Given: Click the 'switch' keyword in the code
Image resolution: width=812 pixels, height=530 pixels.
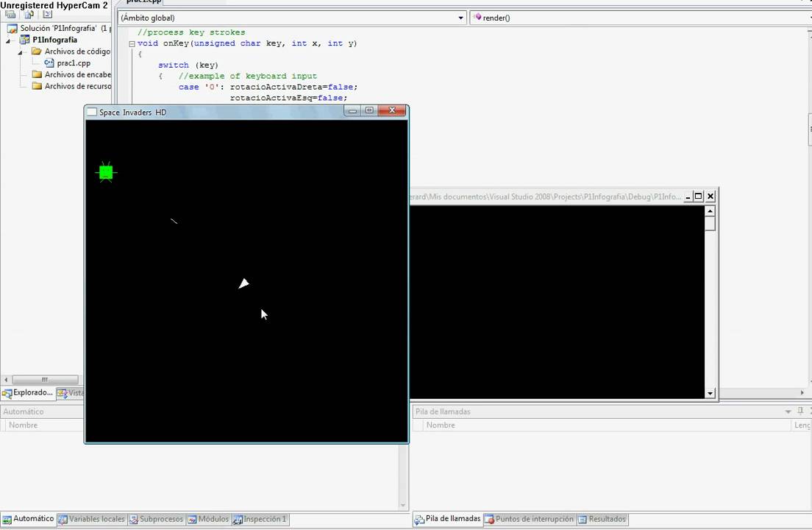Looking at the screenshot, I should click(x=173, y=66).
